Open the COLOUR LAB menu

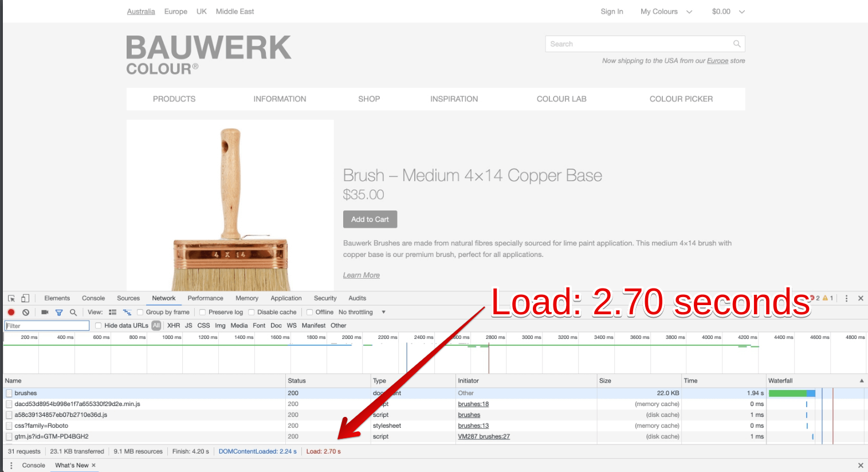(561, 99)
